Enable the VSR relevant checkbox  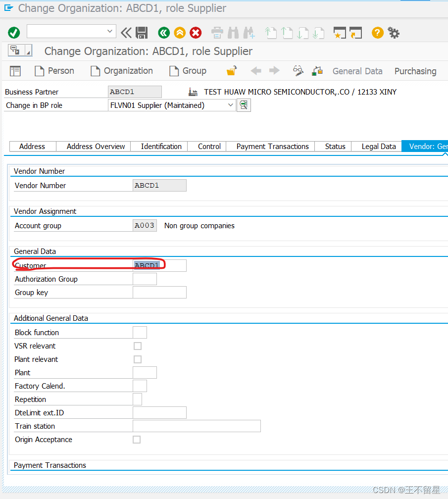(x=138, y=346)
